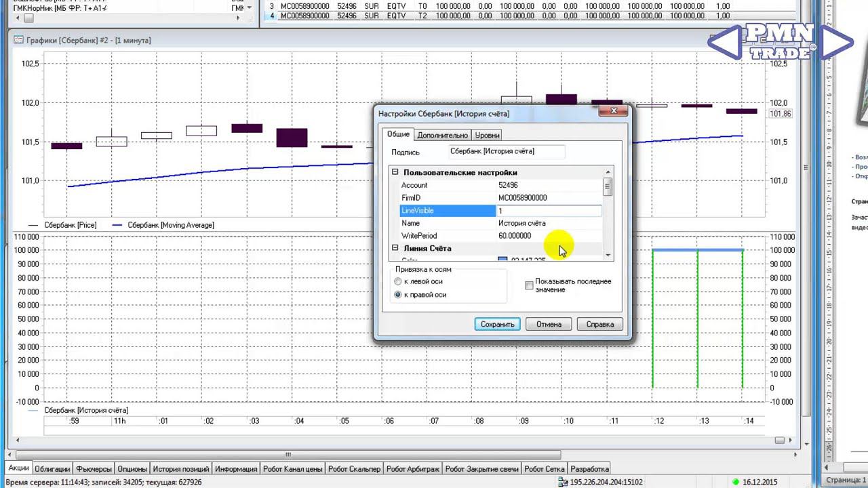Open the Информация bottom tab
The height and width of the screenshot is (488, 868).
coord(236,468)
